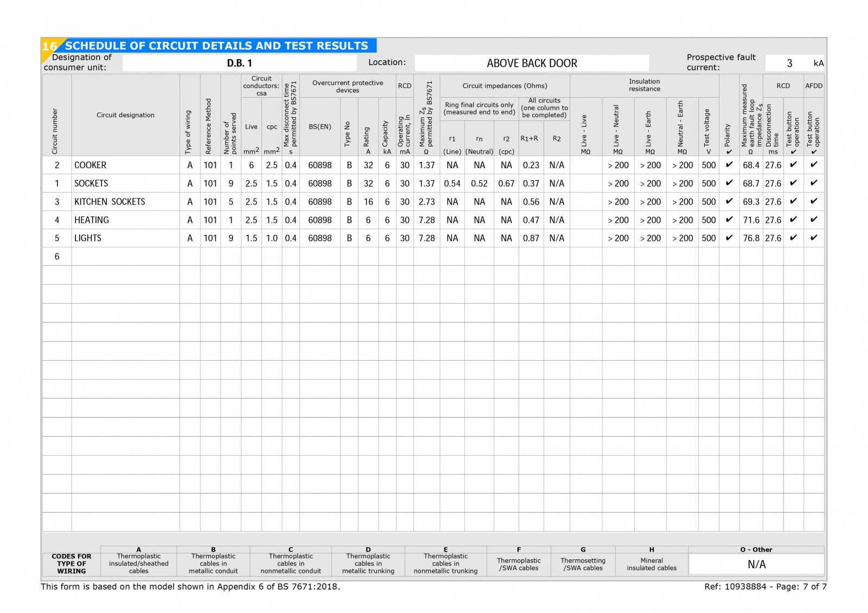Viewport: 868px width, 613px height.
Task: Select the O - Other wiring code field N/A
Action: pyautogui.click(x=756, y=564)
